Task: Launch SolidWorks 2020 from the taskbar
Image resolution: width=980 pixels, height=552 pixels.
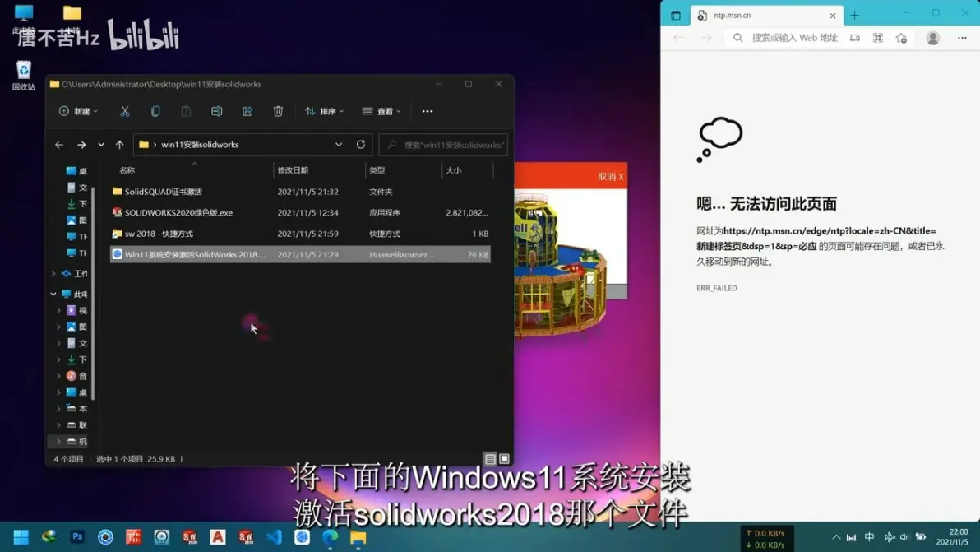Action: (190, 537)
